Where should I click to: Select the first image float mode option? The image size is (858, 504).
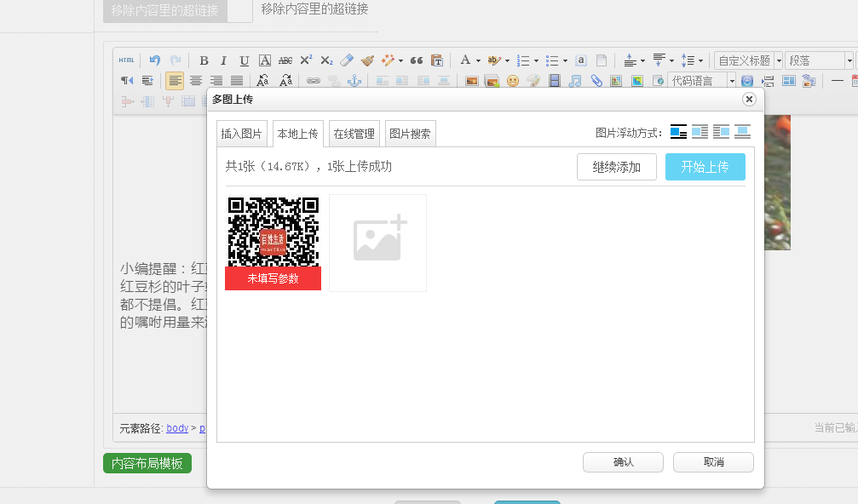[x=678, y=132]
